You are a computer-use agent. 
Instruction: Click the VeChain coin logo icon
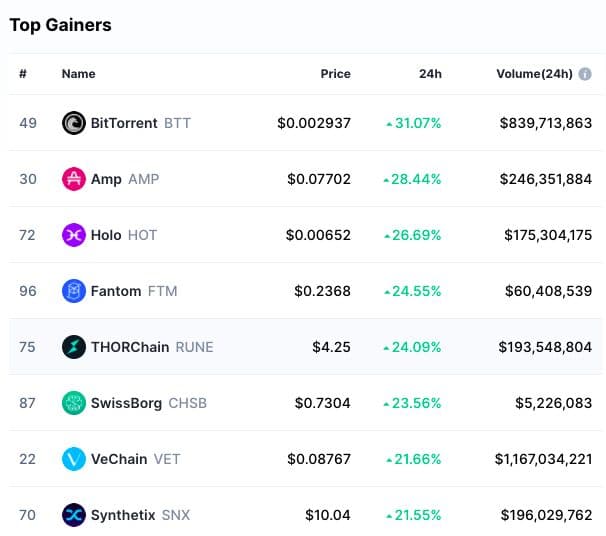74,459
